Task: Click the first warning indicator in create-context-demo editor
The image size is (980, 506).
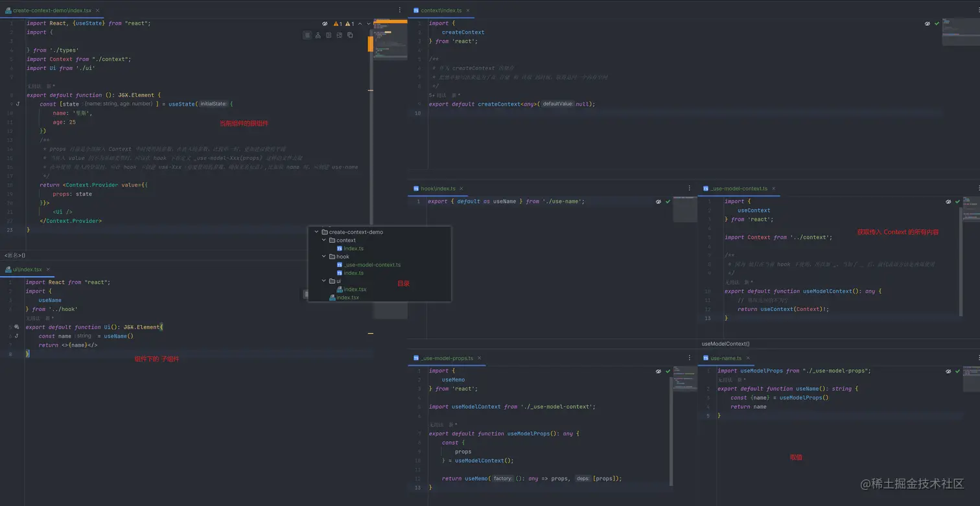Action: click(338, 23)
